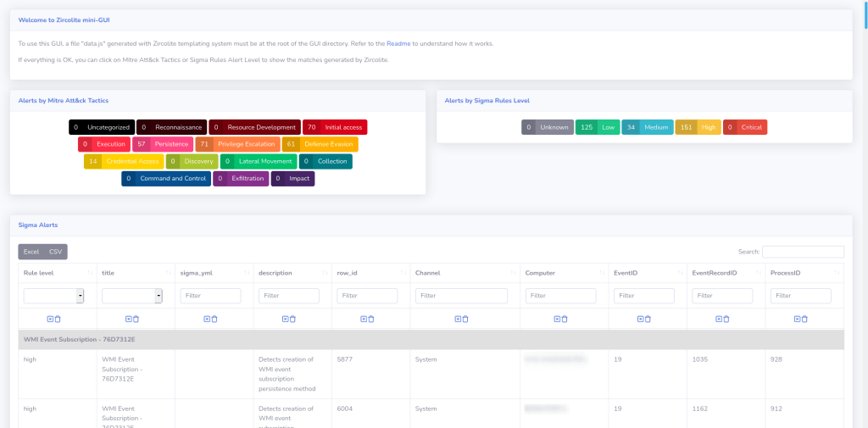Click the x-square icon under Computer column
Screen dimensions: 868x428
(x=557, y=319)
